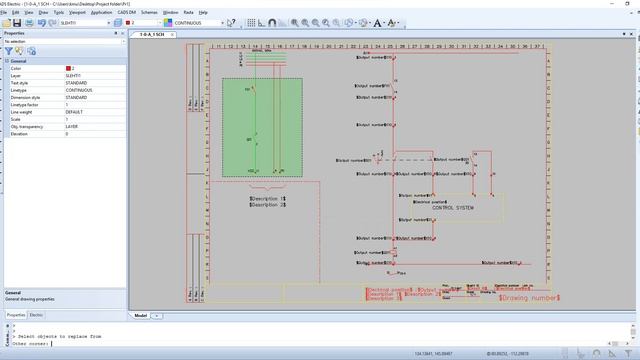Save the drawing with floppy disk icon
This screenshot has width=640, height=360.
click(17, 23)
